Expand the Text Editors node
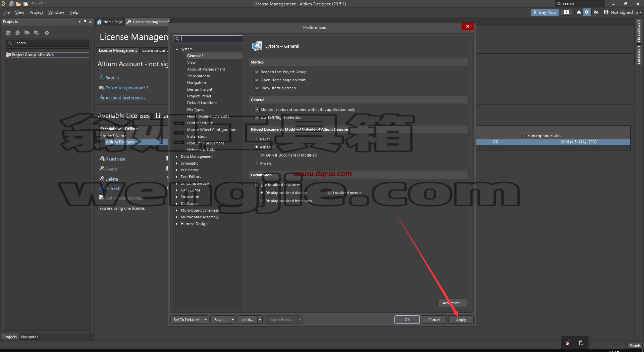 click(x=177, y=177)
